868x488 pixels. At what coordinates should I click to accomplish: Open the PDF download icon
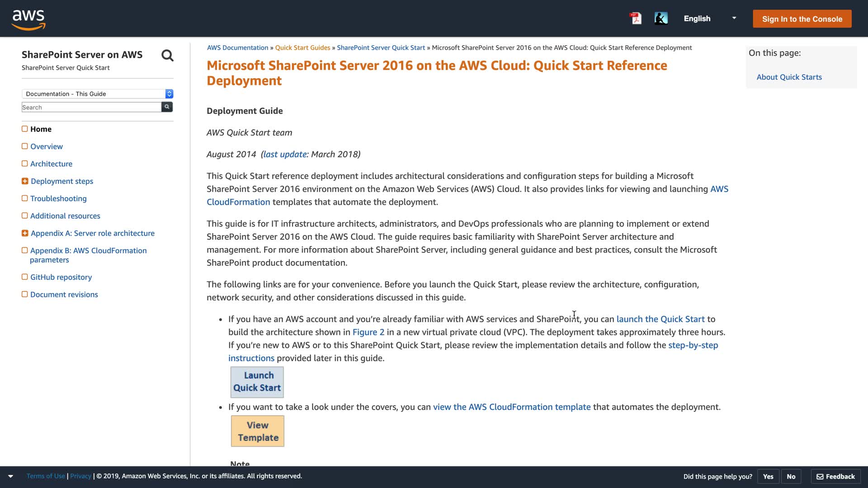636,19
